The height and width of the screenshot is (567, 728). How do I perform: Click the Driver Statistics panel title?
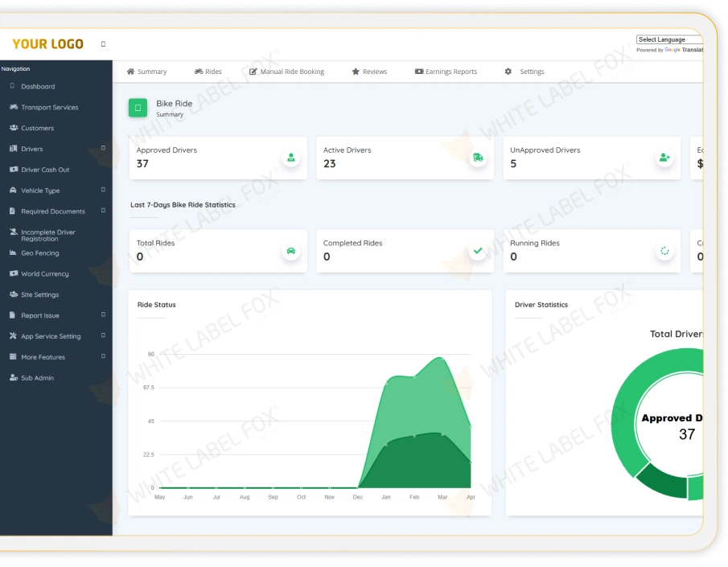point(541,305)
